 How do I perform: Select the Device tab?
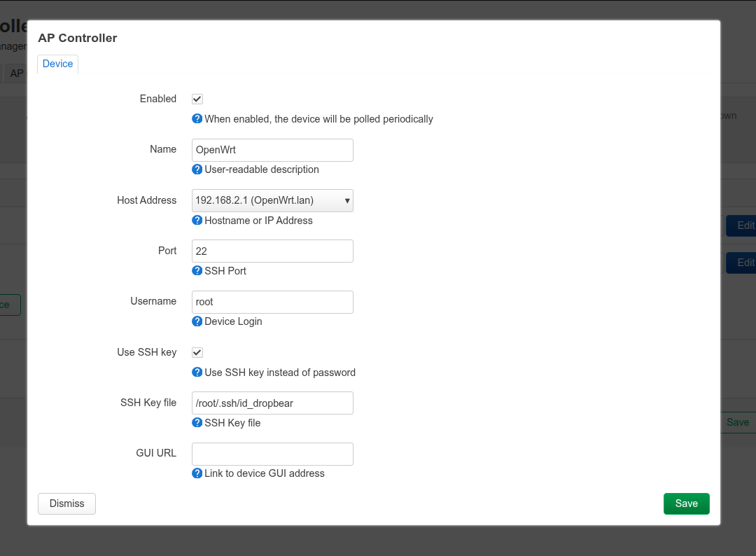coord(57,64)
